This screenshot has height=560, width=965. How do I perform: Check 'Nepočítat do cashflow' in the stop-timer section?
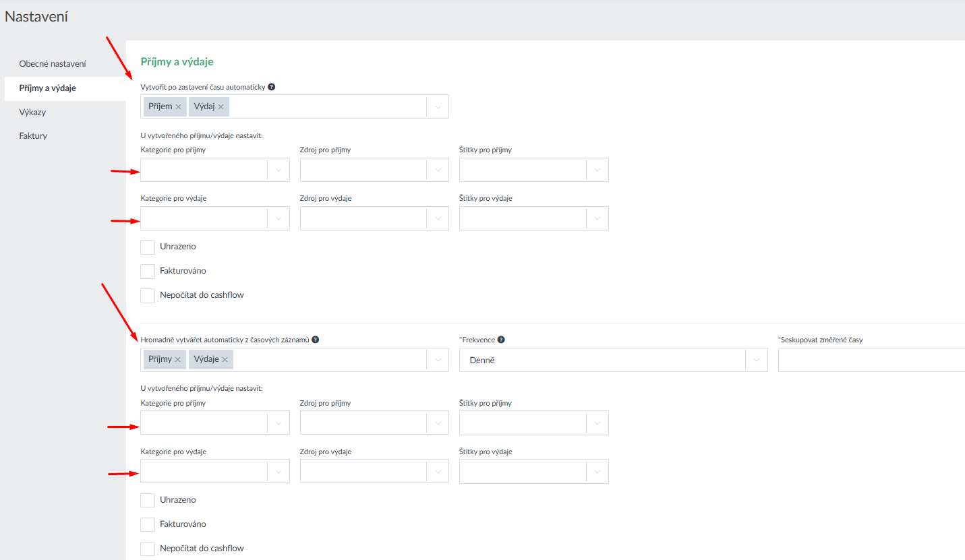click(148, 296)
